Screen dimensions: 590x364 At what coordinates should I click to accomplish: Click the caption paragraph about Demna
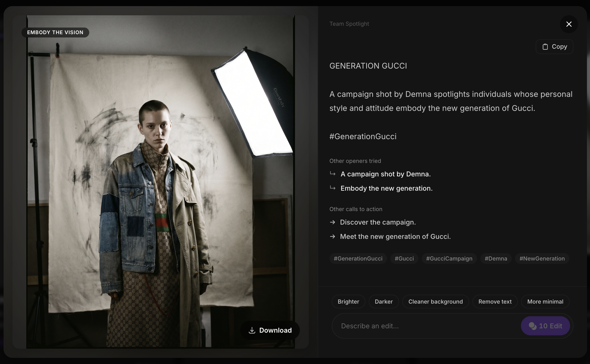tap(451, 101)
